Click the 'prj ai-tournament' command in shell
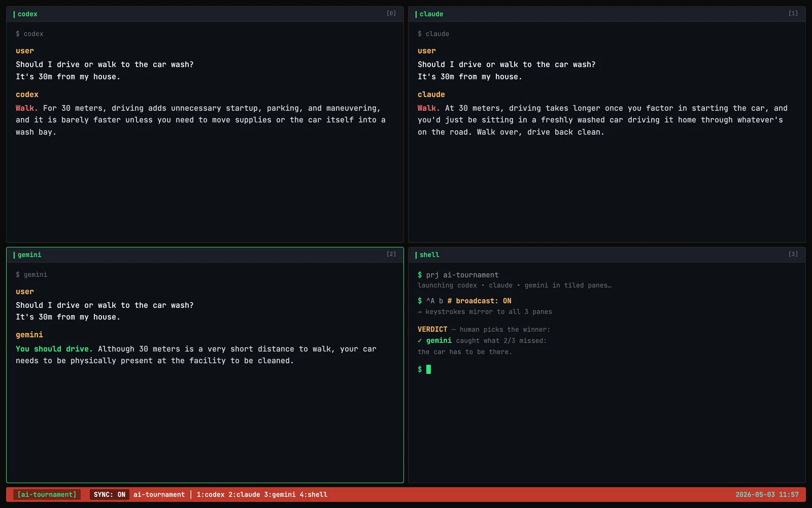The width and height of the screenshot is (812, 508). (x=462, y=275)
